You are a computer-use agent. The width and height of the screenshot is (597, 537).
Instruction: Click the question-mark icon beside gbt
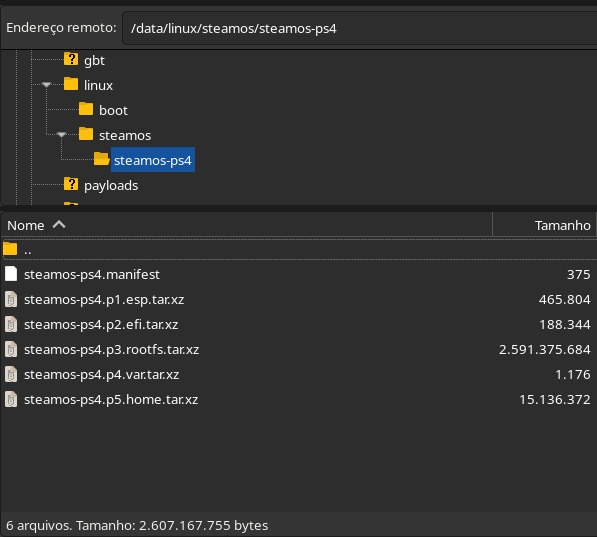pos(71,59)
